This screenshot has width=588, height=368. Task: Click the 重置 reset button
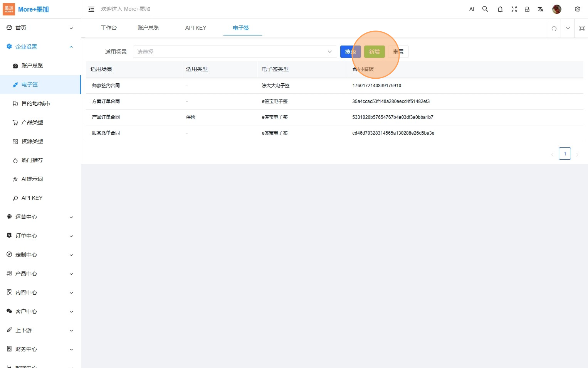coord(398,52)
